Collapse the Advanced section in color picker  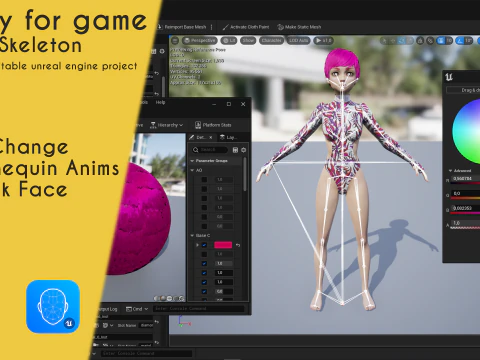[x=451, y=171]
